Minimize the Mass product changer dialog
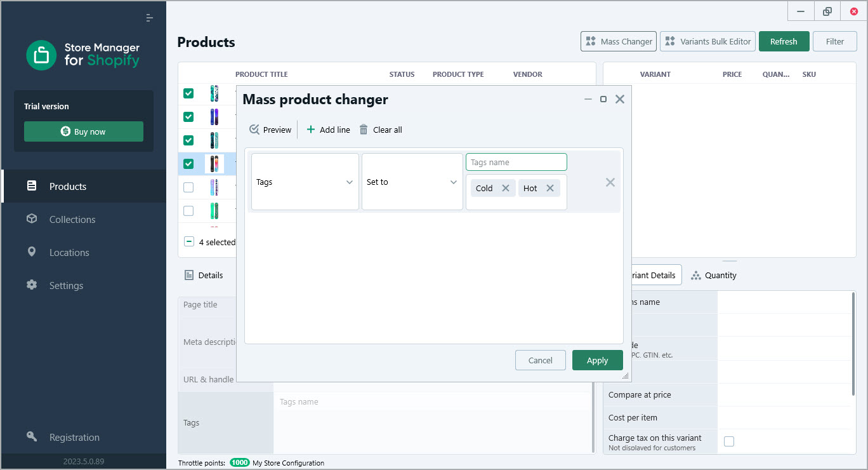Screen dimensions: 868x470 click(x=588, y=99)
